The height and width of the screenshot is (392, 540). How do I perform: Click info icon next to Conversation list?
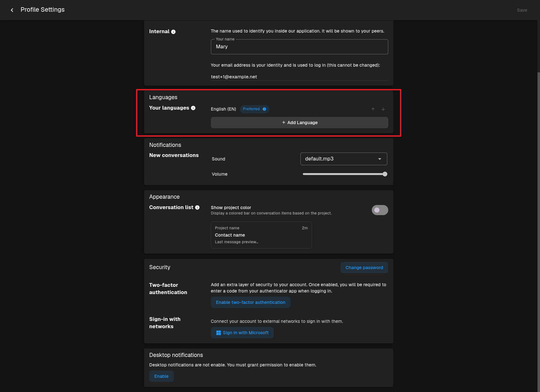pyautogui.click(x=197, y=208)
